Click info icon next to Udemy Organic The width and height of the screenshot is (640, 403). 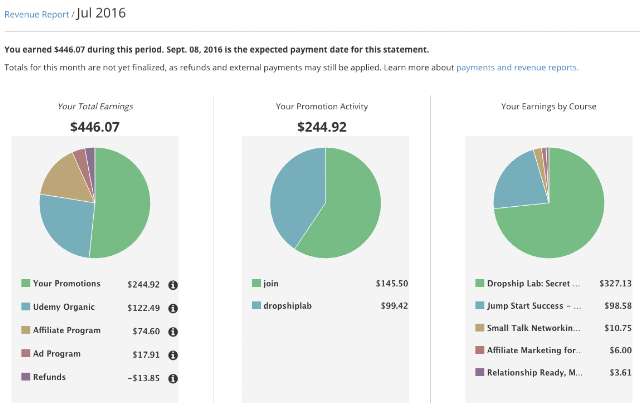coord(173,308)
